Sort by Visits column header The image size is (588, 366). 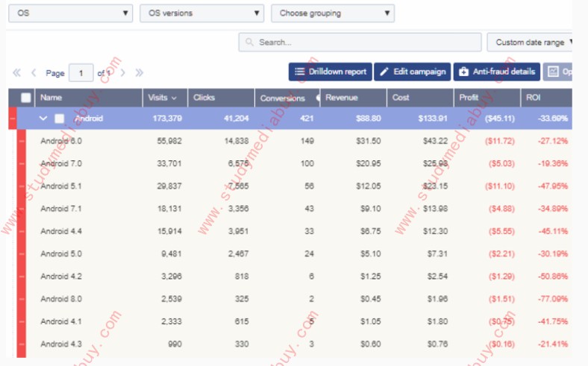coord(165,98)
